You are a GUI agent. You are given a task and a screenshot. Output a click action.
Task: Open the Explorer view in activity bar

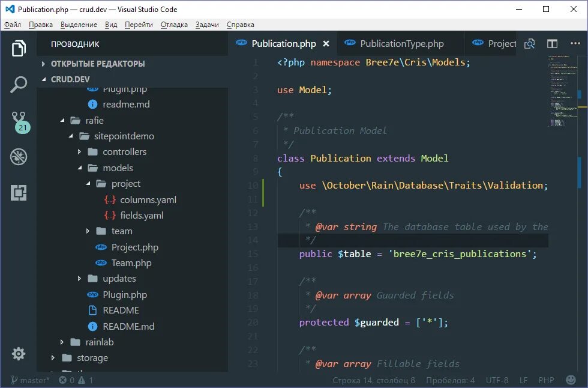click(19, 48)
